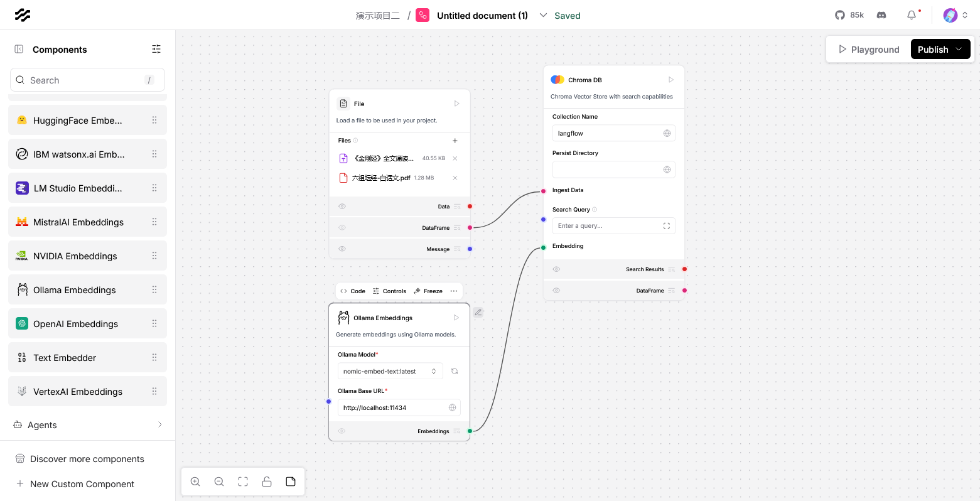The width and height of the screenshot is (980, 501).
Task: Focus the component Search field
Action: pyautogui.click(x=87, y=80)
